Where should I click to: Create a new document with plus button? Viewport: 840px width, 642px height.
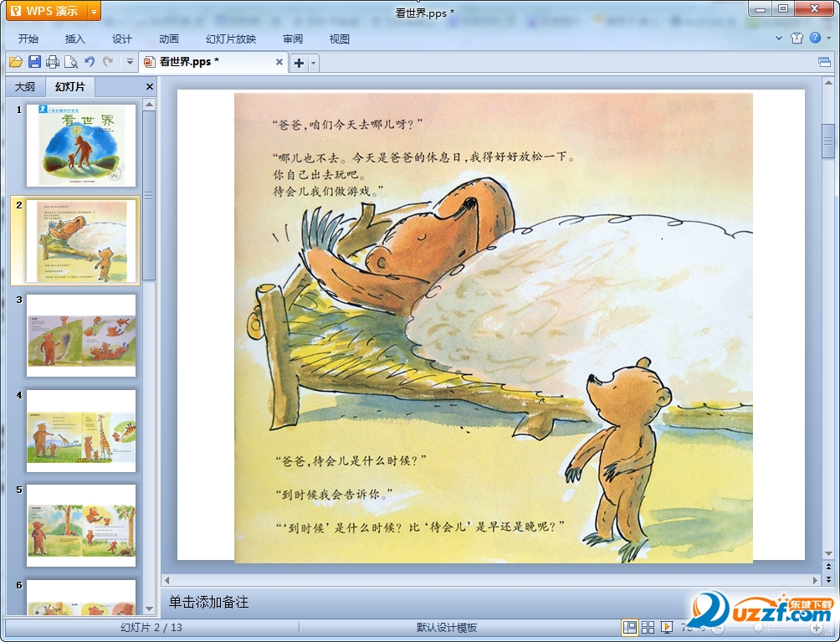click(299, 64)
